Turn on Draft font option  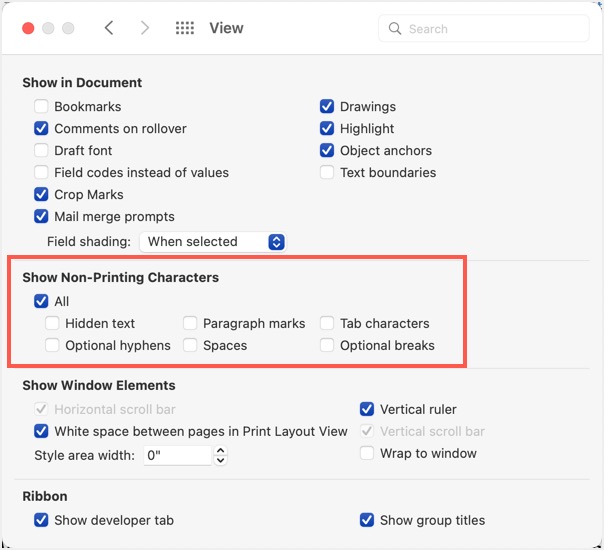[x=41, y=151]
